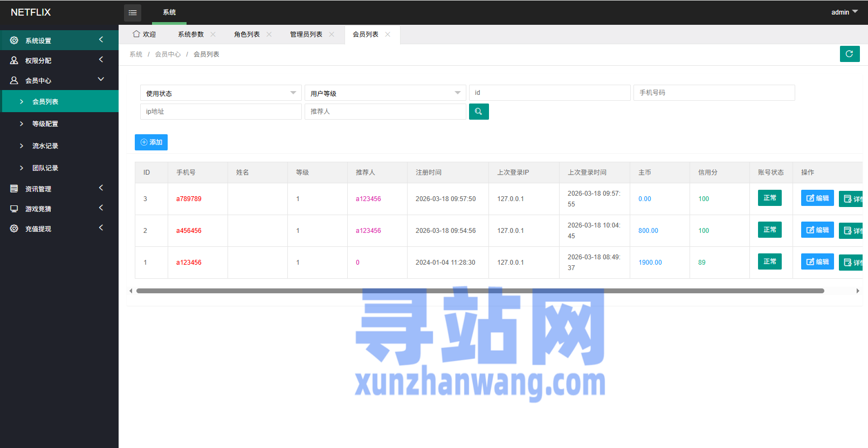Toggle the 正常 status for user a456456
Screen dimensions: 868x448
(x=769, y=230)
